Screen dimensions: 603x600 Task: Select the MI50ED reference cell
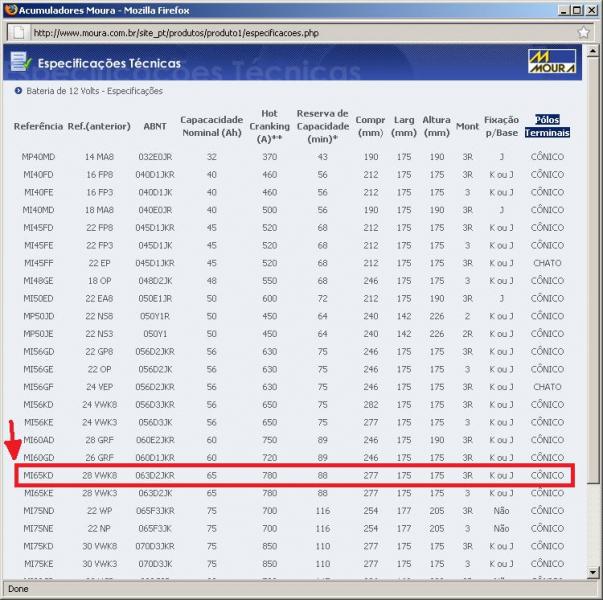pyautogui.click(x=38, y=298)
